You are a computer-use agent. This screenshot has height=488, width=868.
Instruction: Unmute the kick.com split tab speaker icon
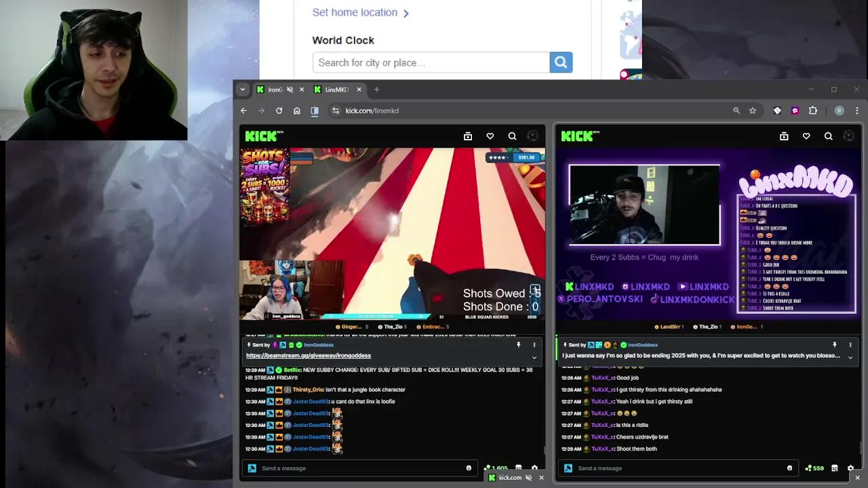tap(528, 478)
